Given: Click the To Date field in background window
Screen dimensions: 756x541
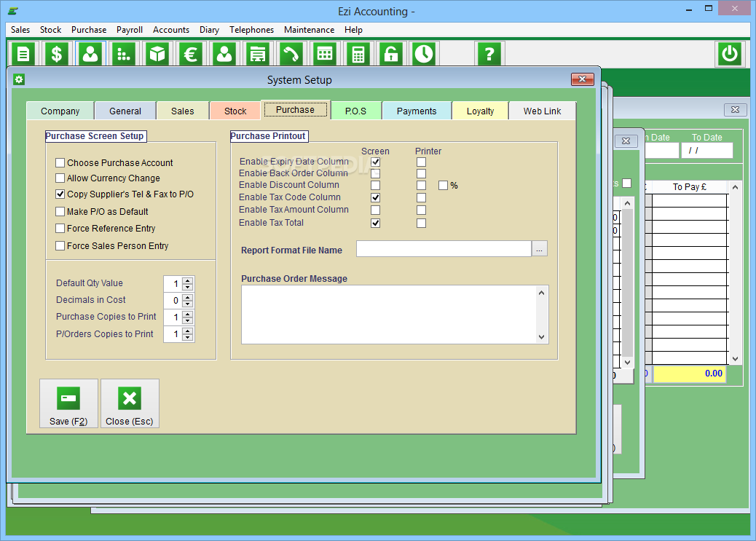Looking at the screenshot, I should tap(706, 151).
